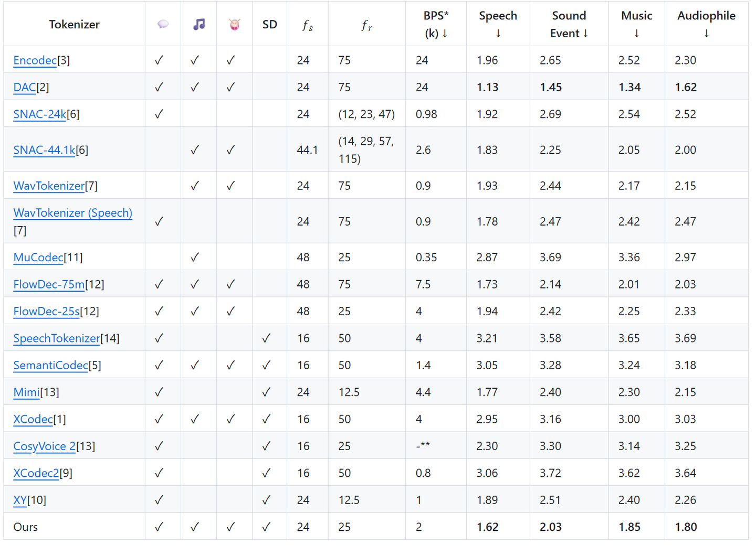
Task: Follow the Mimi link
Action: (26, 392)
